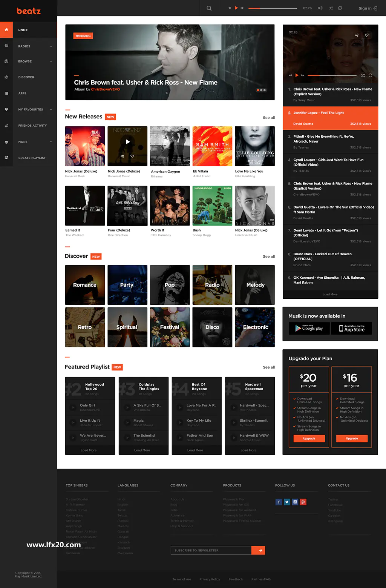Toggle shuffle in the top bar
This screenshot has width=386, height=588.
[x=331, y=8]
